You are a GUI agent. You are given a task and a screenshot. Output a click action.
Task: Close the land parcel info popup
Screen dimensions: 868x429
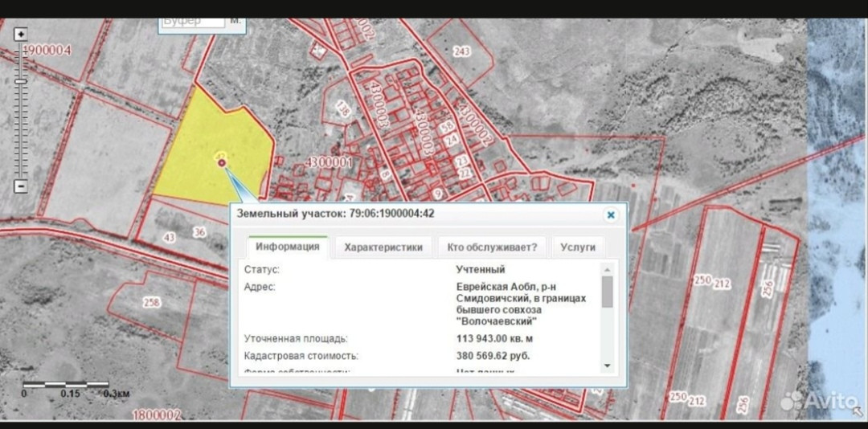(611, 214)
